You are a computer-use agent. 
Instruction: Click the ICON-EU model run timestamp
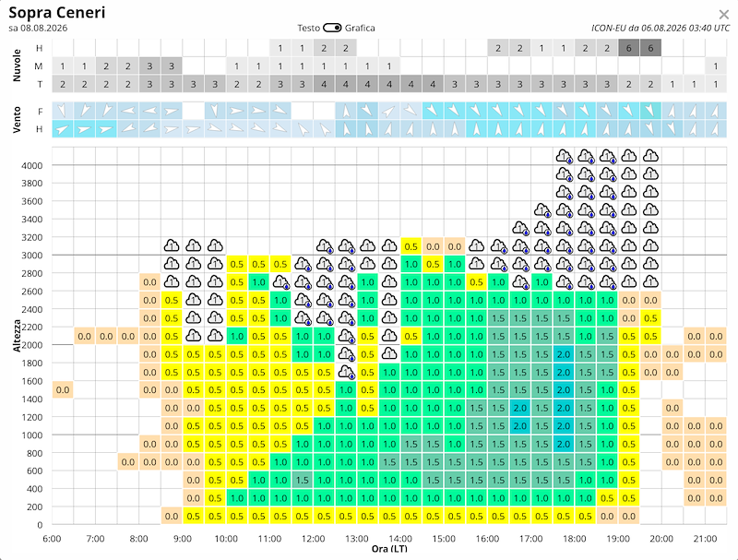(661, 28)
